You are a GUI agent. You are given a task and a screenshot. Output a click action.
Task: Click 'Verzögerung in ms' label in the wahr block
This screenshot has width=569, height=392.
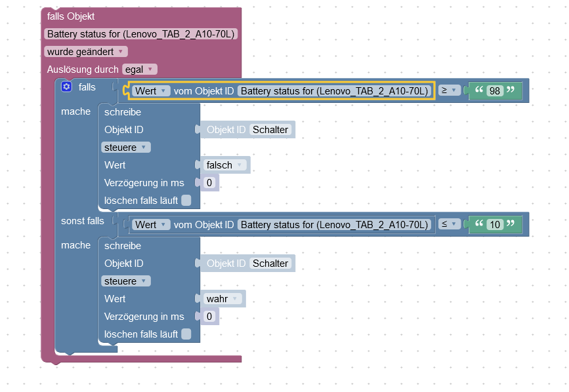(x=144, y=317)
